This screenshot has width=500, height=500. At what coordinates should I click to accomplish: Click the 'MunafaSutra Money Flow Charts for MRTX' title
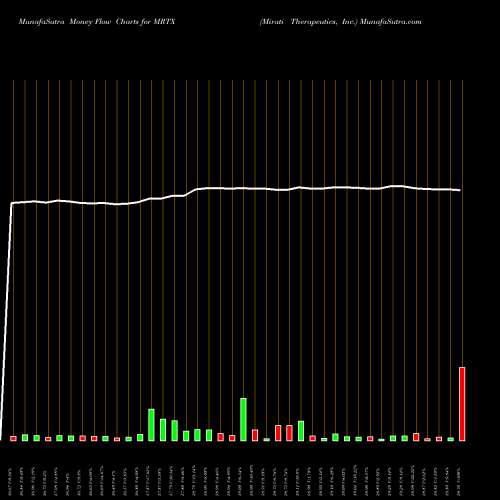click(97, 22)
